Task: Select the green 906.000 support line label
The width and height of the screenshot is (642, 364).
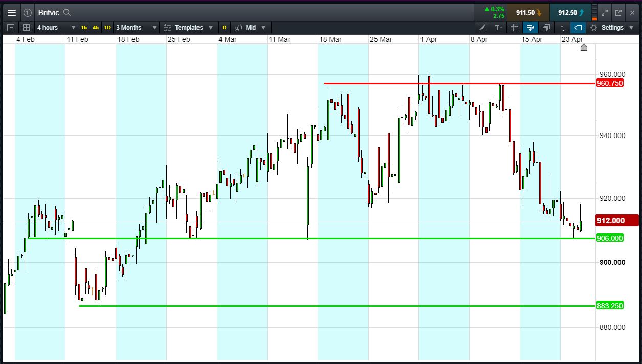Action: [610, 238]
